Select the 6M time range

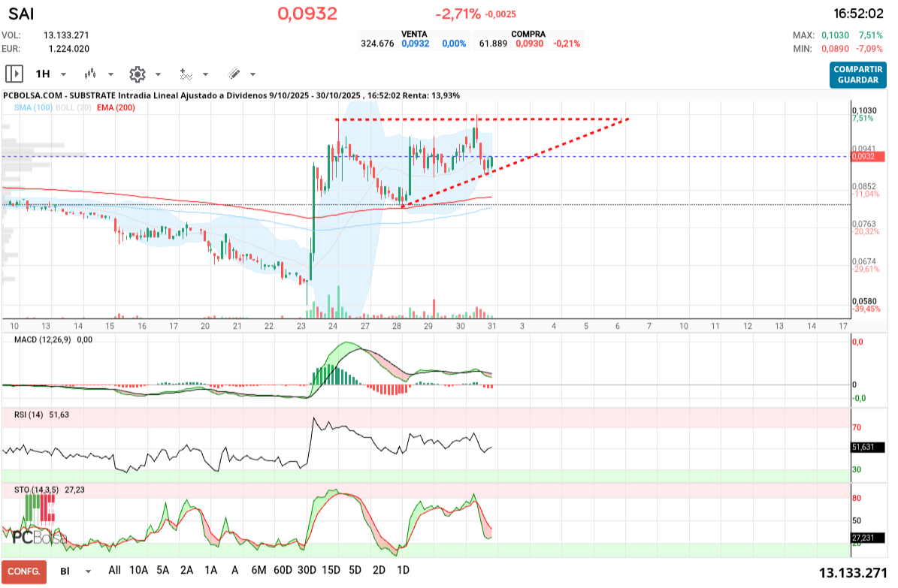pyautogui.click(x=259, y=571)
